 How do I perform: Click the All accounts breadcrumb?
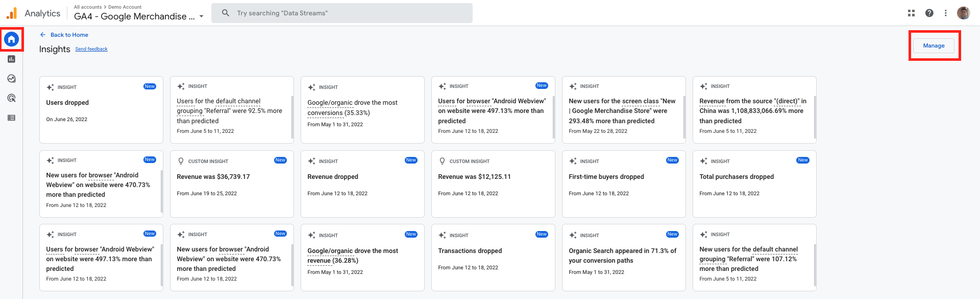[x=88, y=7]
